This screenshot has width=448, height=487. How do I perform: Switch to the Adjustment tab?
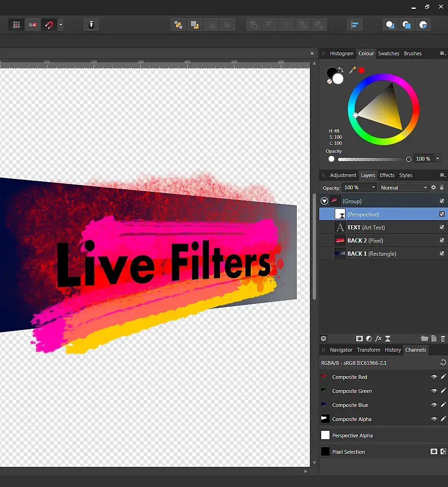coord(343,175)
